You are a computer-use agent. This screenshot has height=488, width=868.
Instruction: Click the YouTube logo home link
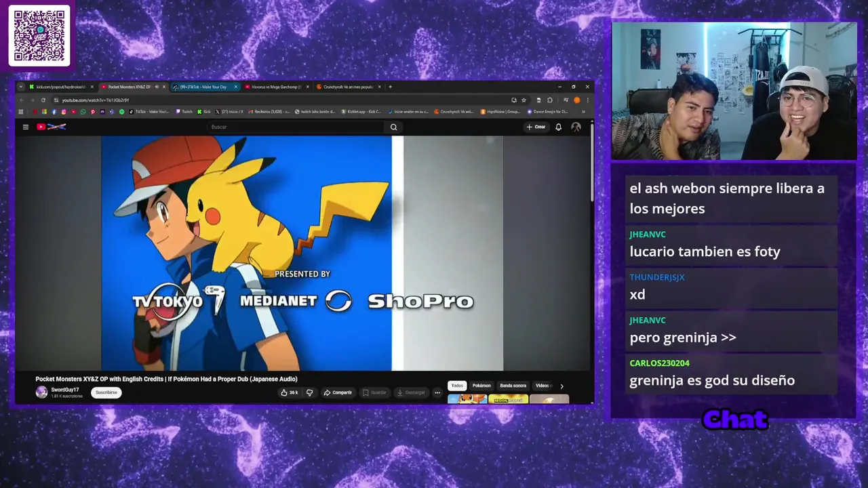click(x=52, y=127)
